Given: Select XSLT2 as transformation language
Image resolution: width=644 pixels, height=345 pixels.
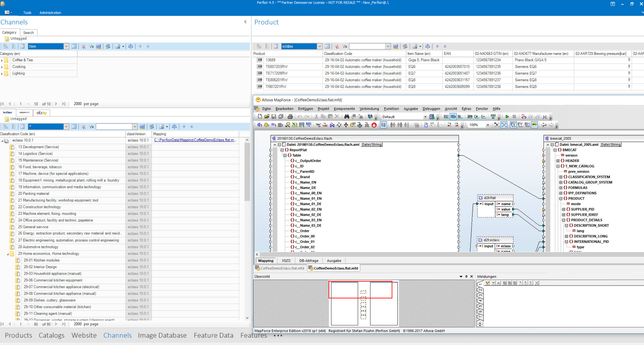Looking at the screenshot, I should 453,117.
